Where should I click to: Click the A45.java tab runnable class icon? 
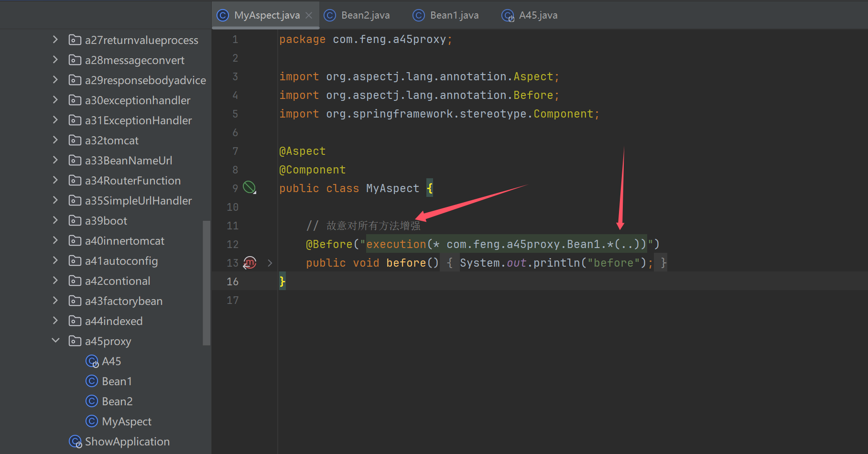(508, 16)
